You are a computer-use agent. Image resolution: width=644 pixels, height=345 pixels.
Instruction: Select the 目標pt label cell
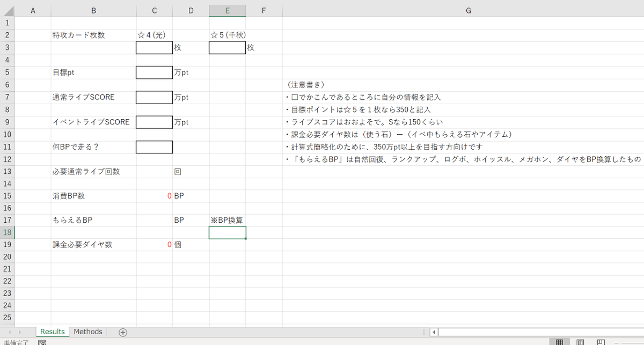click(94, 72)
